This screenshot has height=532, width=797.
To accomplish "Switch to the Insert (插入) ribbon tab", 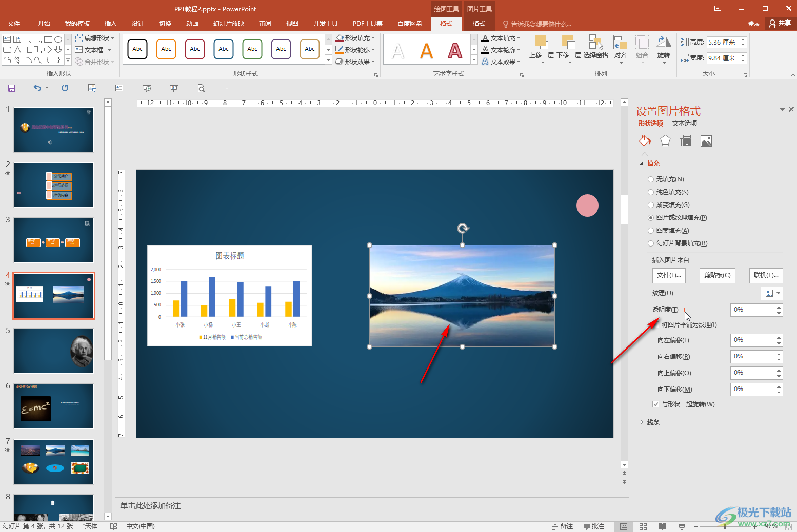I will click(111, 24).
